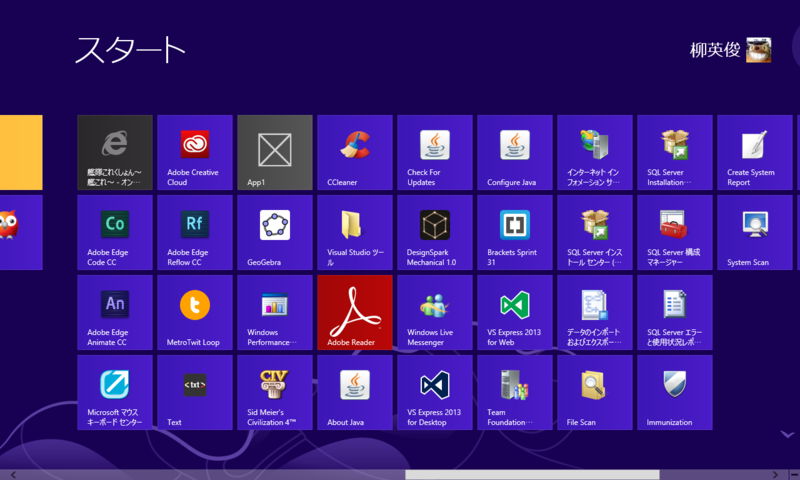The width and height of the screenshot is (800, 480).
Task: Open CCleaner tile
Action: pos(355,153)
